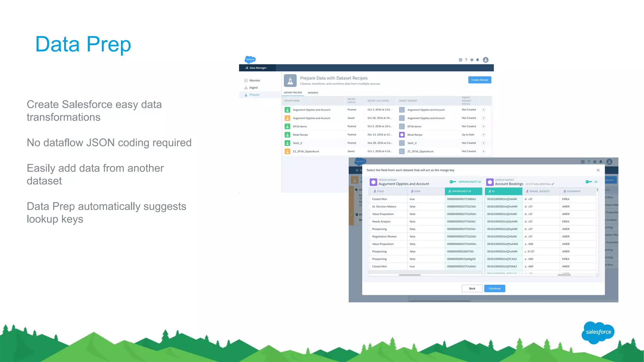Select the Dataset Recipes tab
644x362 pixels.
pyautogui.click(x=293, y=93)
